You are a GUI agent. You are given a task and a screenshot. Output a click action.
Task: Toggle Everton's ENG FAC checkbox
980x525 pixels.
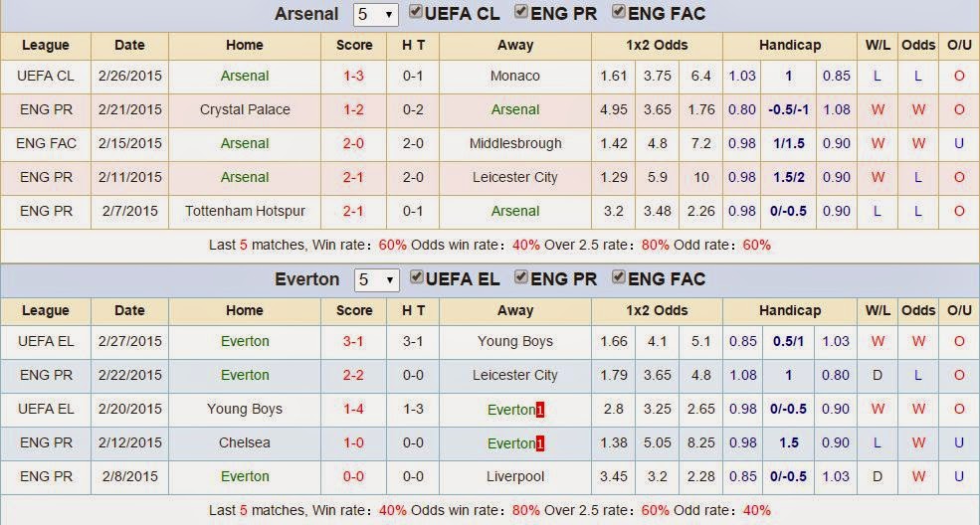tap(619, 277)
